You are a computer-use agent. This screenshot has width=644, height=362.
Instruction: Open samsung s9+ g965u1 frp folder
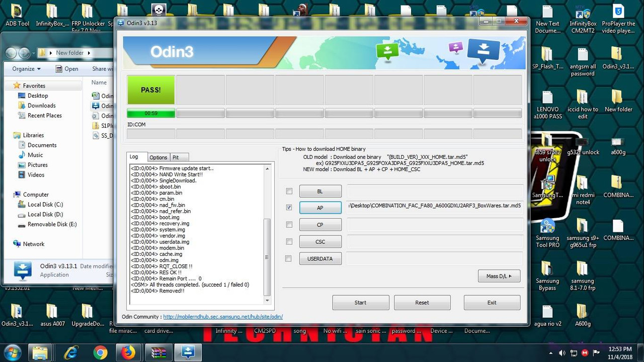click(x=583, y=233)
